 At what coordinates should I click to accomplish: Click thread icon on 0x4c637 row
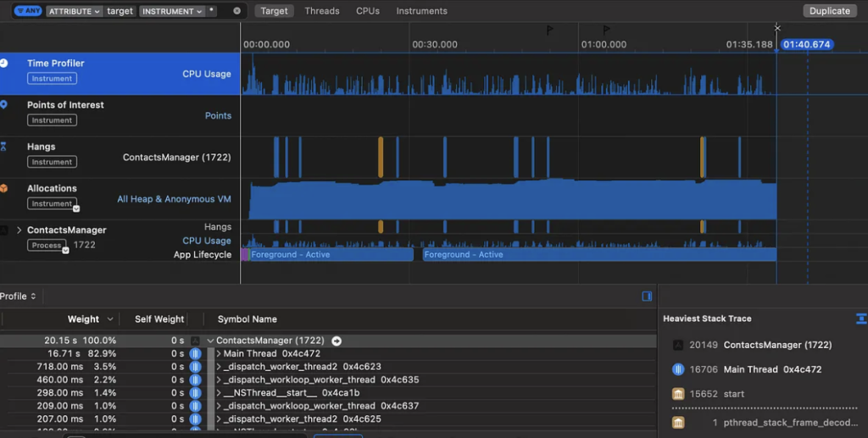point(195,406)
